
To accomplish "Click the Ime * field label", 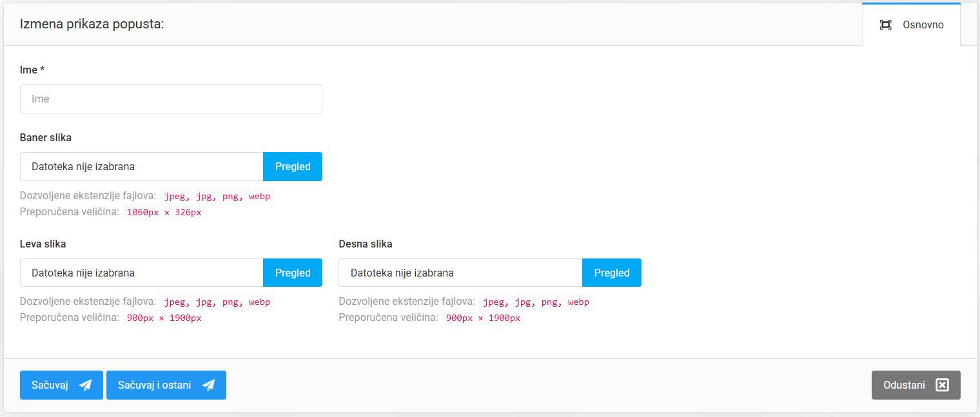I will click(x=32, y=70).
